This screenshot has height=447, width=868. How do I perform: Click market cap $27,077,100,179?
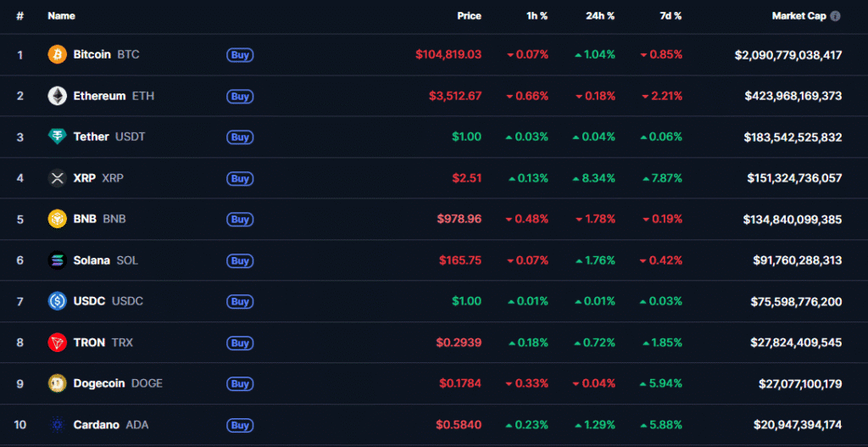pyautogui.click(x=800, y=383)
